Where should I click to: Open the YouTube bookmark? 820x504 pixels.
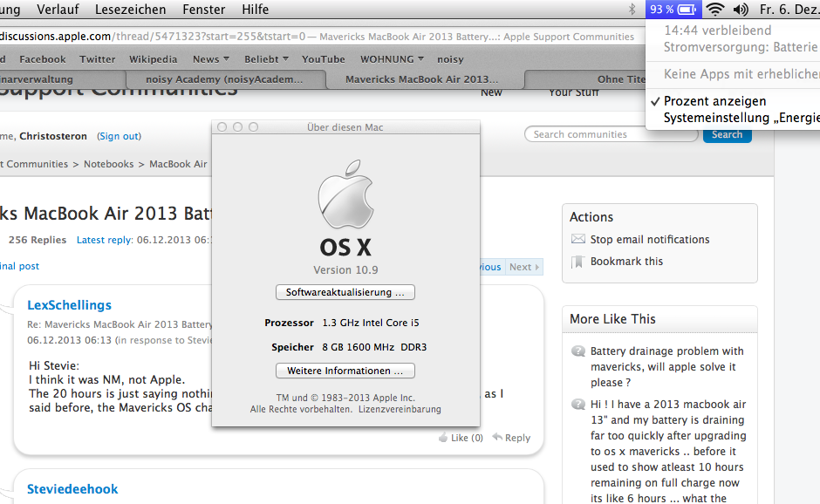click(x=323, y=59)
